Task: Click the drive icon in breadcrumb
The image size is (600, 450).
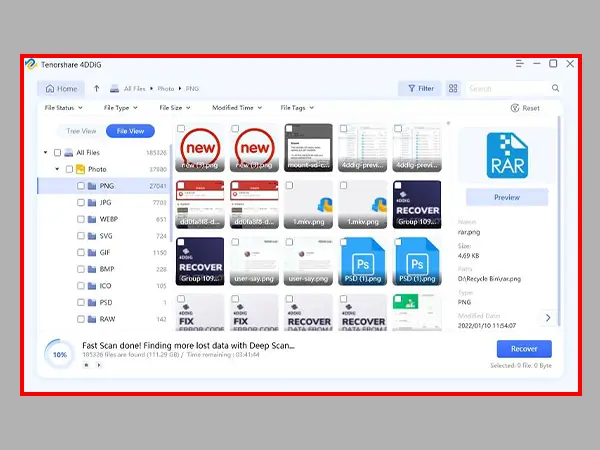Action: pos(114,89)
